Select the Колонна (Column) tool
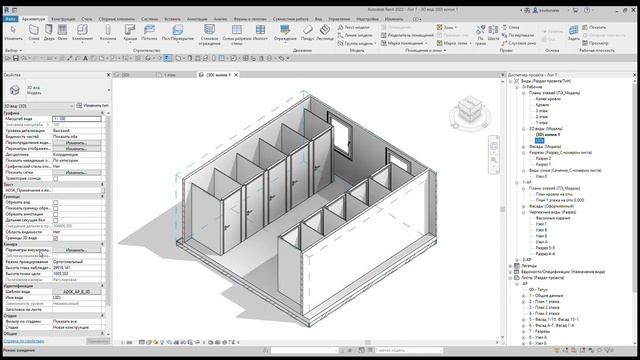This screenshot has height=360, width=640. pos(108,32)
